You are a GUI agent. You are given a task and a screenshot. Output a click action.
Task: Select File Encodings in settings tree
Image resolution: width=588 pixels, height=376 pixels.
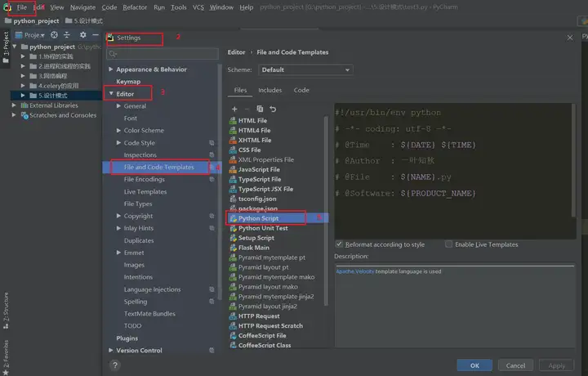point(144,179)
